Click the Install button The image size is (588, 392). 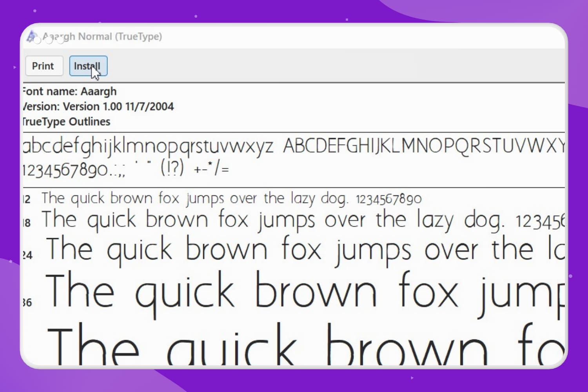click(88, 66)
